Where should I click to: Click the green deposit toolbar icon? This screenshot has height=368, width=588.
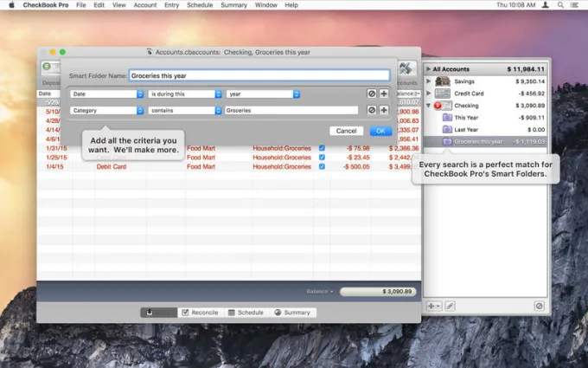47,67
